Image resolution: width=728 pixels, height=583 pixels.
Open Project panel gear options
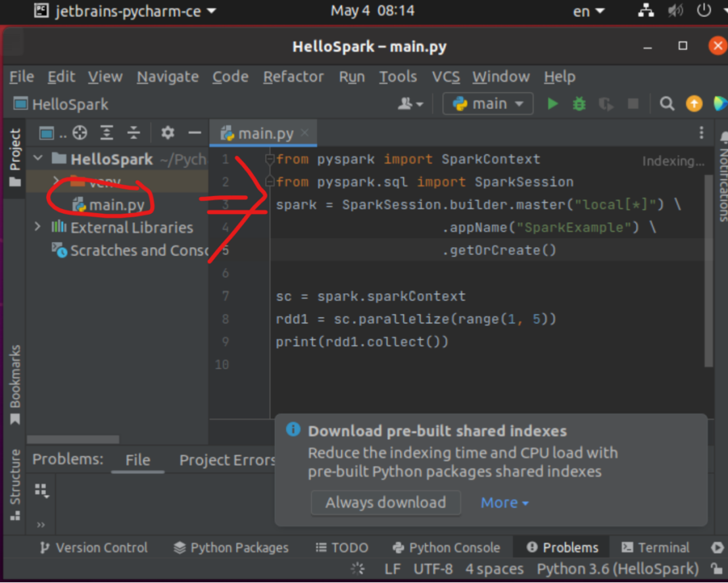[168, 133]
